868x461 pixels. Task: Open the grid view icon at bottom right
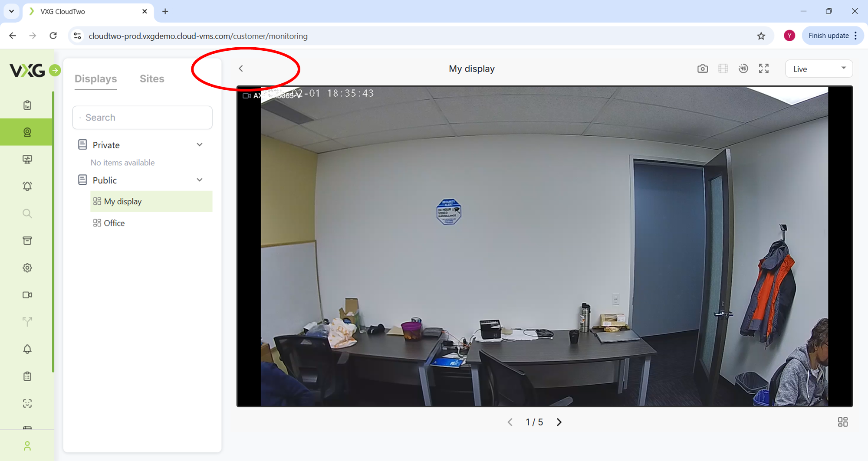tap(842, 422)
